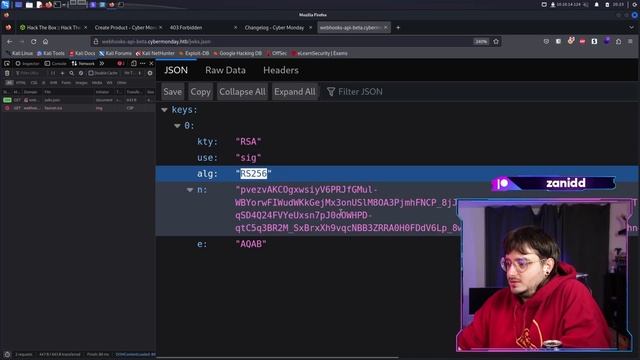
Task: Click the FoxyProxy extension icon
Action: (571, 41)
